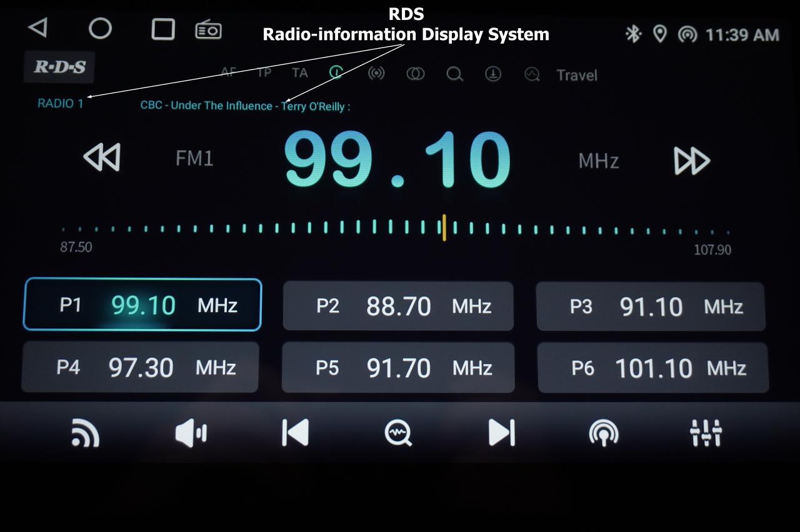The height and width of the screenshot is (532, 800).
Task: Select the Travel program type label
Action: [577, 75]
